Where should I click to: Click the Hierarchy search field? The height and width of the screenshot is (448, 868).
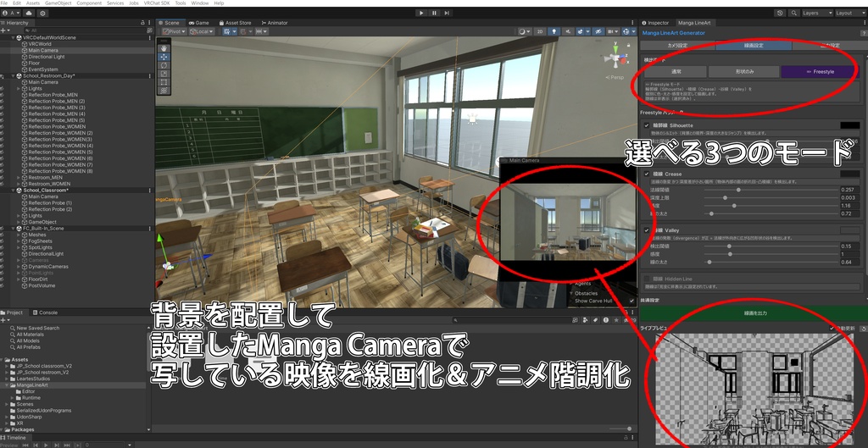(x=86, y=30)
